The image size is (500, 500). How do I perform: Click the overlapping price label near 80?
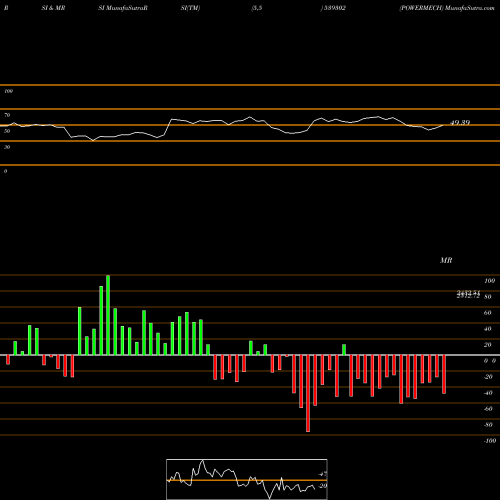click(x=468, y=294)
